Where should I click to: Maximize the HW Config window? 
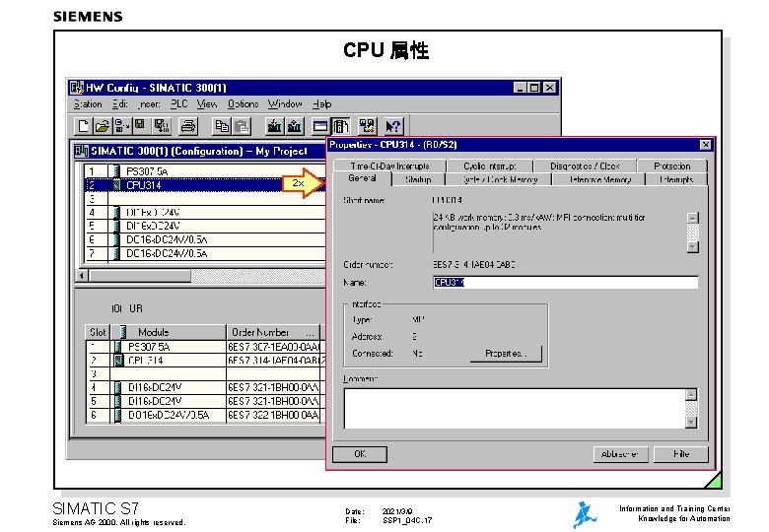(x=534, y=88)
